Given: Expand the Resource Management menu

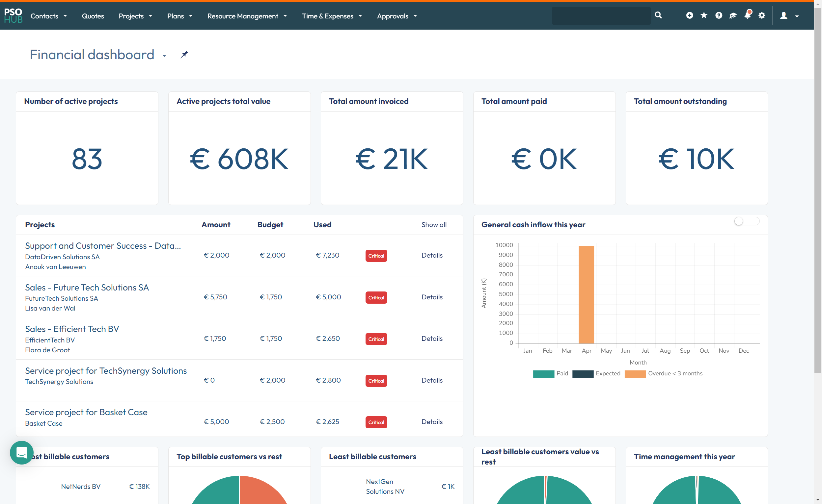Looking at the screenshot, I should 247,16.
